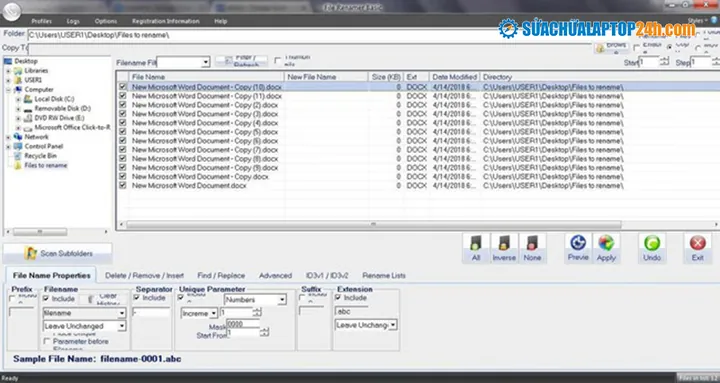Open the Help menu
720x383 pixels.
tap(220, 21)
